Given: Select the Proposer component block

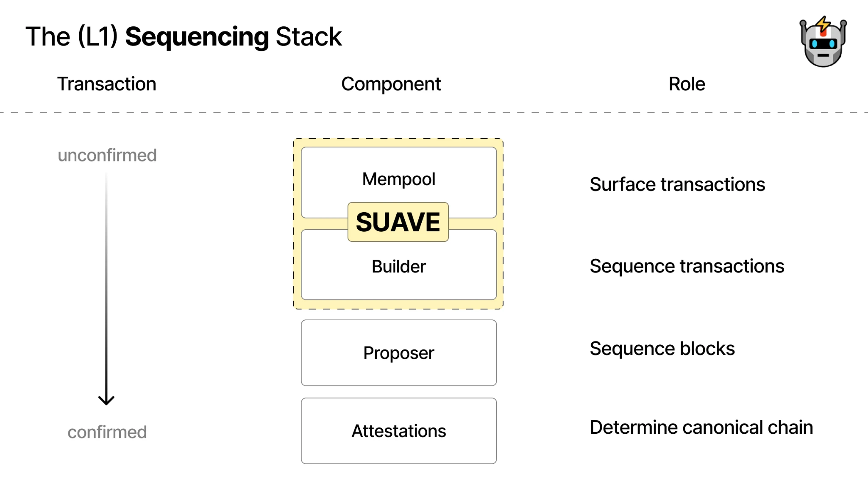Looking at the screenshot, I should point(398,352).
